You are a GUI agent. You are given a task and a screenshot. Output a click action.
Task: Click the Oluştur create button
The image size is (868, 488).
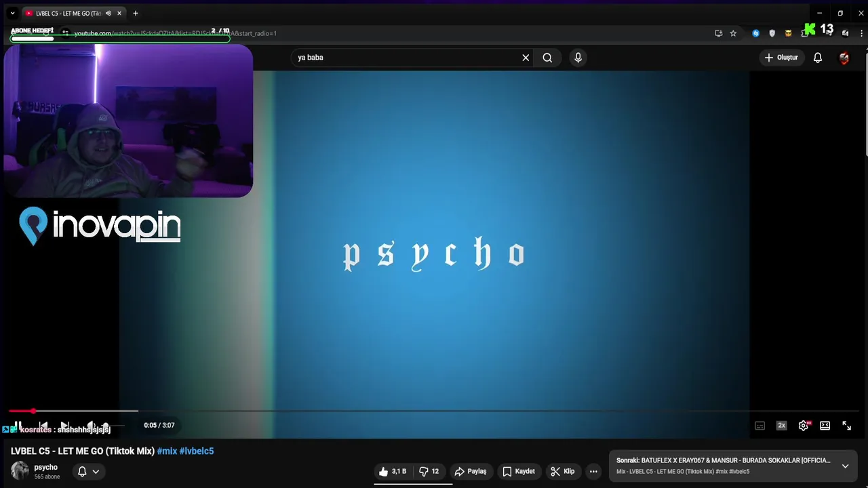coord(781,58)
